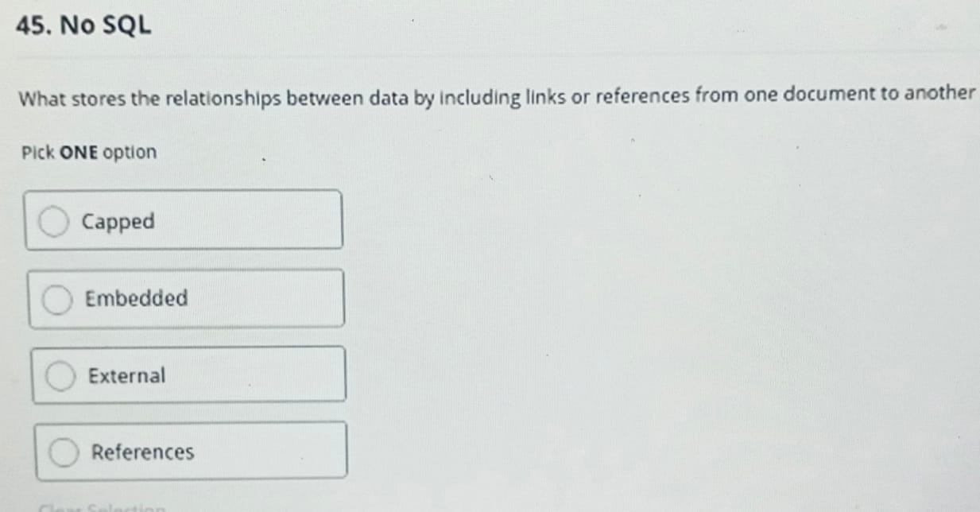This screenshot has width=980, height=512.
Task: Click the unselected Capped radio circle
Action: tap(53, 222)
